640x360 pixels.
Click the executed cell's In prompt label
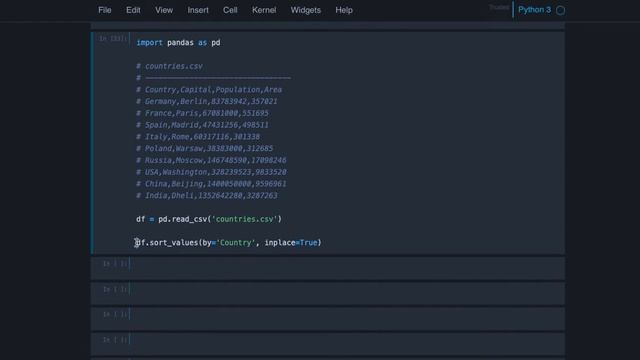tap(113, 39)
